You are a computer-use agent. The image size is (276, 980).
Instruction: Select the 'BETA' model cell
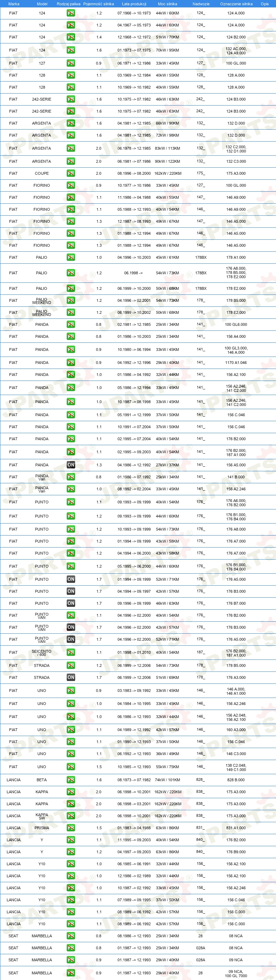tap(42, 780)
